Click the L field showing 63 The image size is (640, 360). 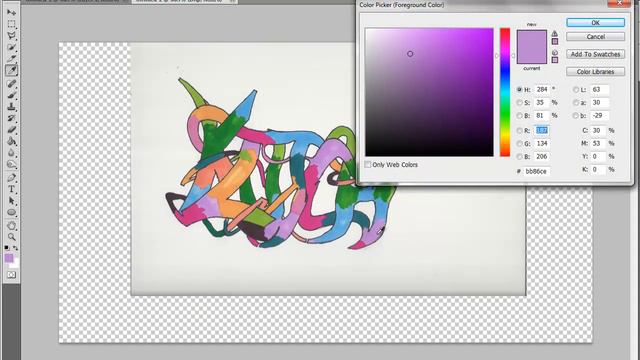[599, 89]
